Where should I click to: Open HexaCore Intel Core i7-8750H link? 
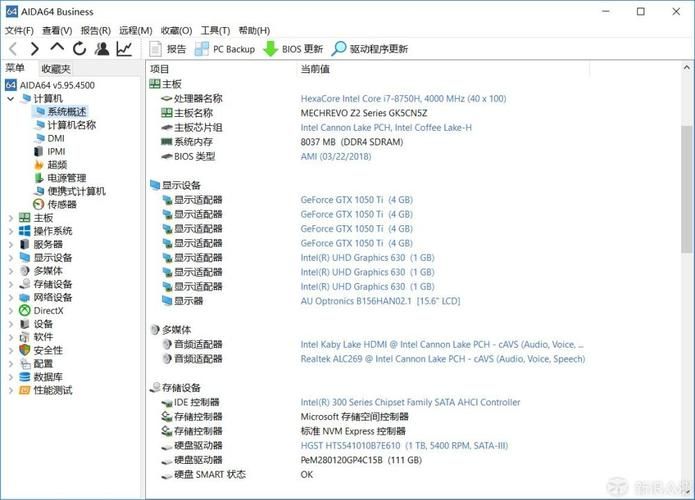(403, 98)
